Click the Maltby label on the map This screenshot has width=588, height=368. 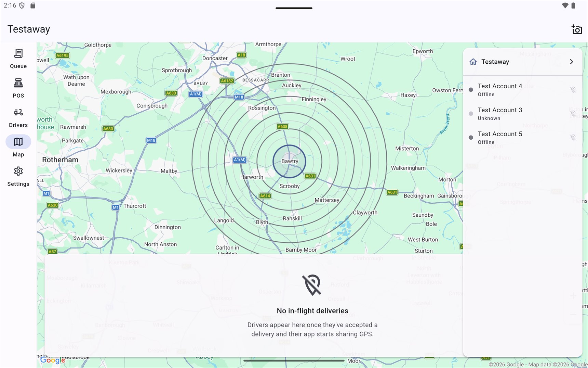[x=169, y=171]
